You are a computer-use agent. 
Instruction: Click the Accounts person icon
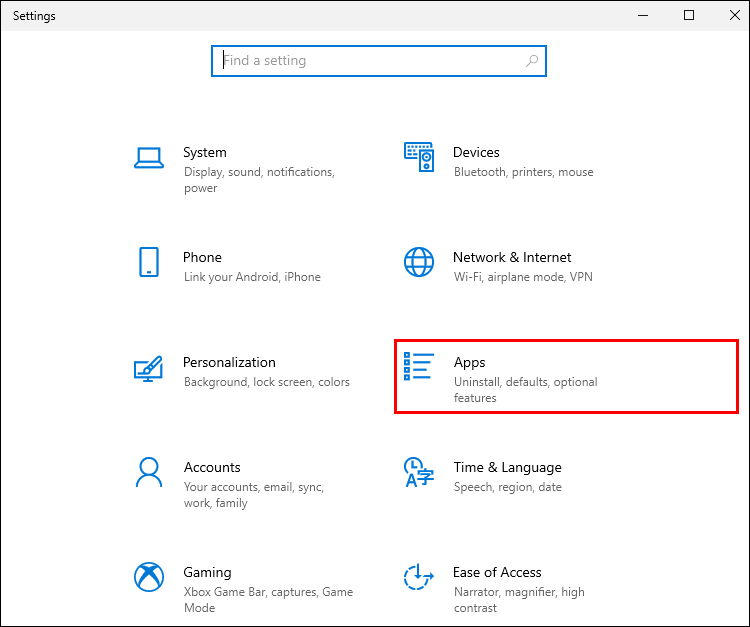(x=149, y=472)
